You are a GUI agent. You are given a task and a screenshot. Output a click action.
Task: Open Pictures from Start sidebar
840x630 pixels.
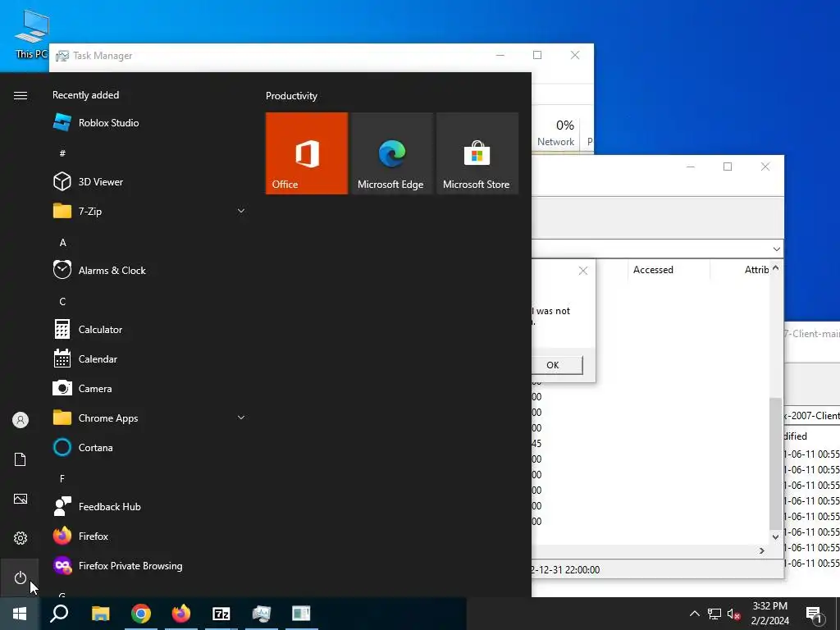(x=21, y=499)
